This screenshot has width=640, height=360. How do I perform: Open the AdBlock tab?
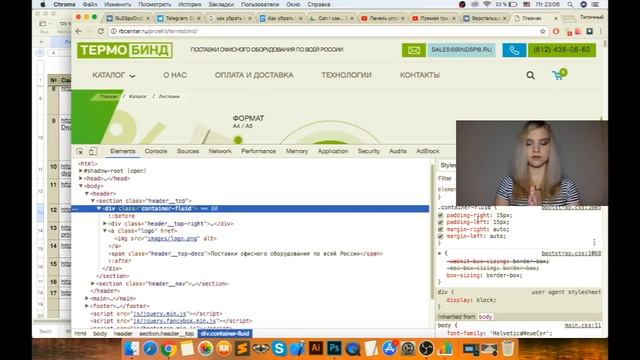pos(427,151)
